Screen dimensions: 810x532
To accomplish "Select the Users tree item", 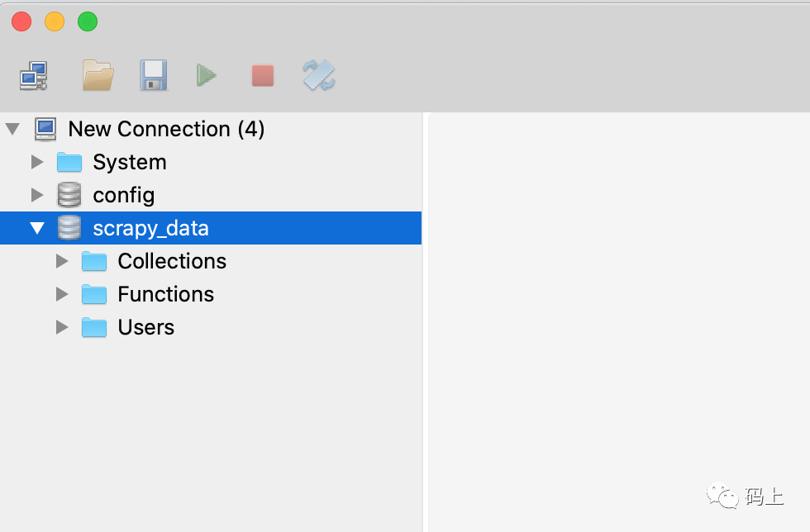I will (146, 327).
